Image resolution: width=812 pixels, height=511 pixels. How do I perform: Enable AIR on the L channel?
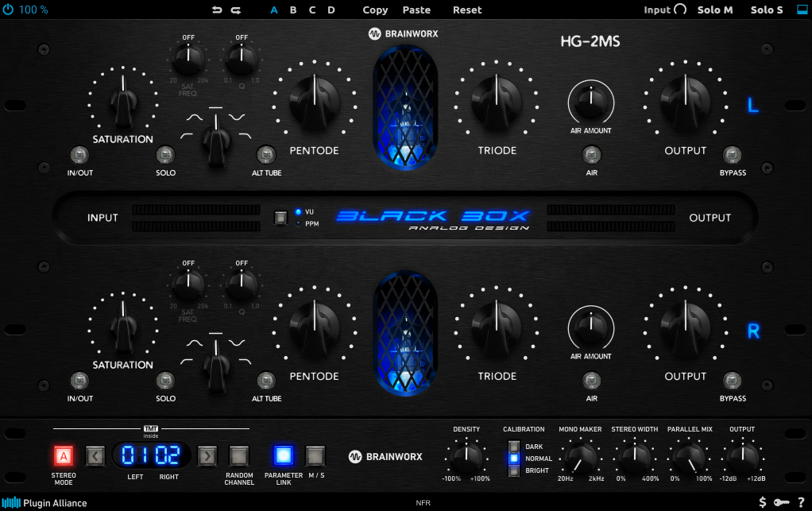click(591, 154)
